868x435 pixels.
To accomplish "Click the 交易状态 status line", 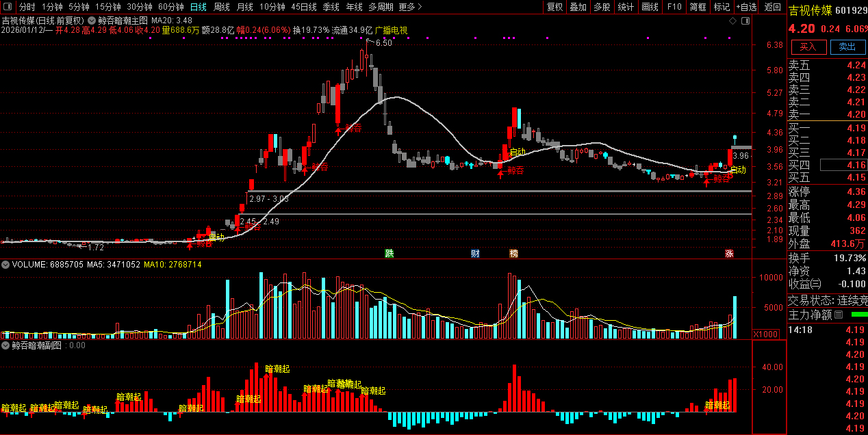I will (x=828, y=300).
